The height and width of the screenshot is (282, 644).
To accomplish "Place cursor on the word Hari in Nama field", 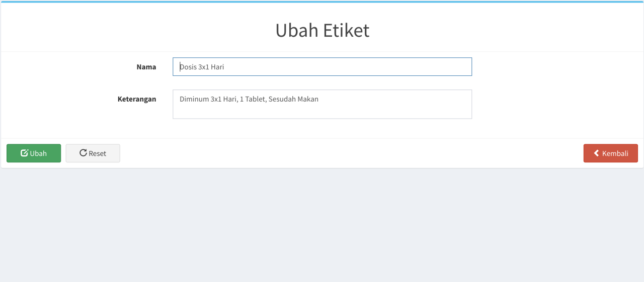I will click(x=217, y=67).
